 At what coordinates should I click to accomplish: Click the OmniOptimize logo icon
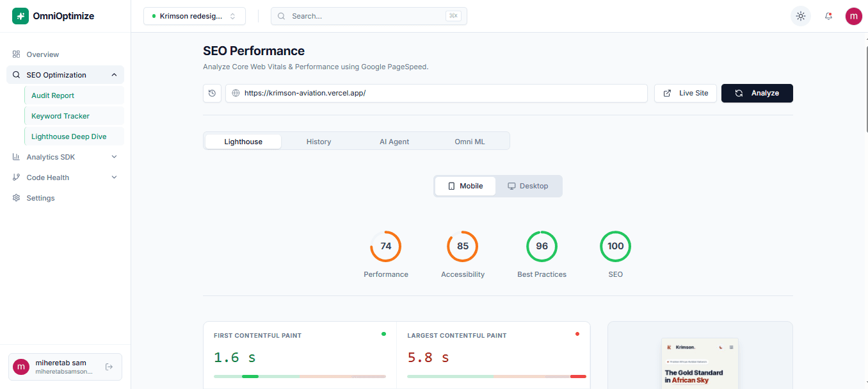click(x=20, y=16)
